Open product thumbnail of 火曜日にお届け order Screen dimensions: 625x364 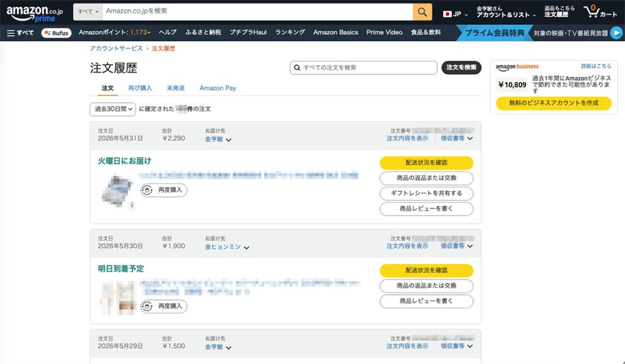click(x=117, y=191)
